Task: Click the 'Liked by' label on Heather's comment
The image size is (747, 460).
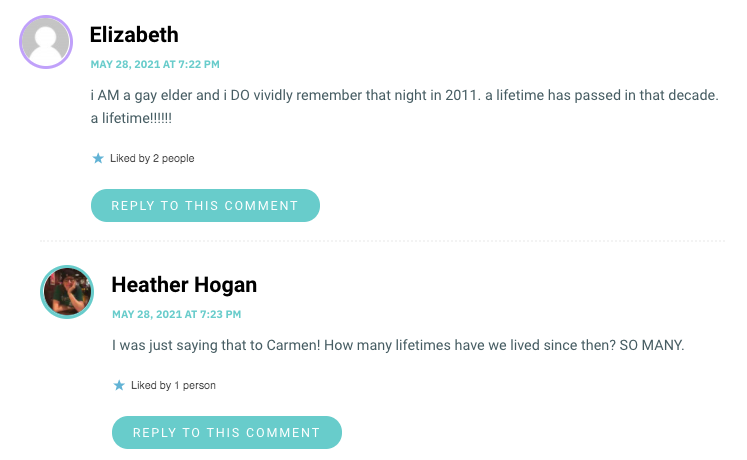Action: click(151, 385)
